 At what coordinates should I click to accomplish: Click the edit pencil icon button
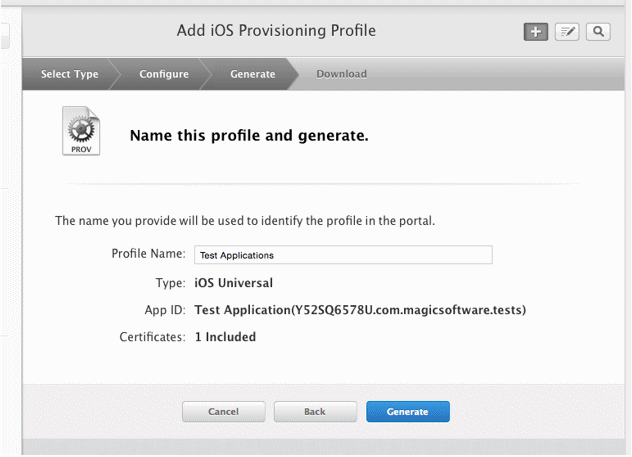(x=567, y=32)
